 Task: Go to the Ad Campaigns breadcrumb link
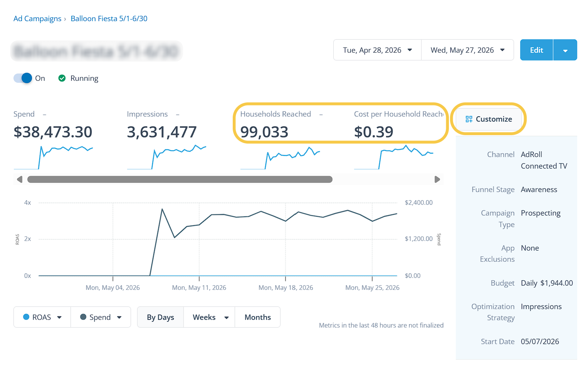(x=37, y=18)
